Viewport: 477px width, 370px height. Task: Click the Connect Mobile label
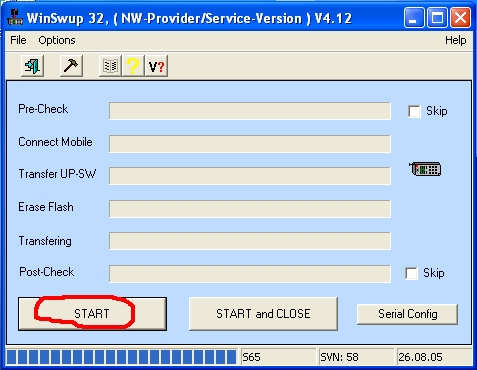[55, 142]
